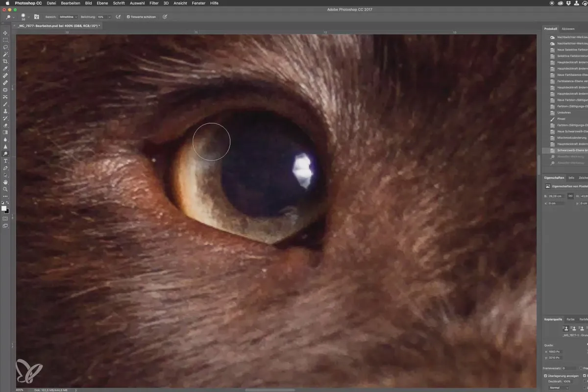588x392 pixels.
Task: Enable airbrush mode in options bar
Action: click(118, 17)
